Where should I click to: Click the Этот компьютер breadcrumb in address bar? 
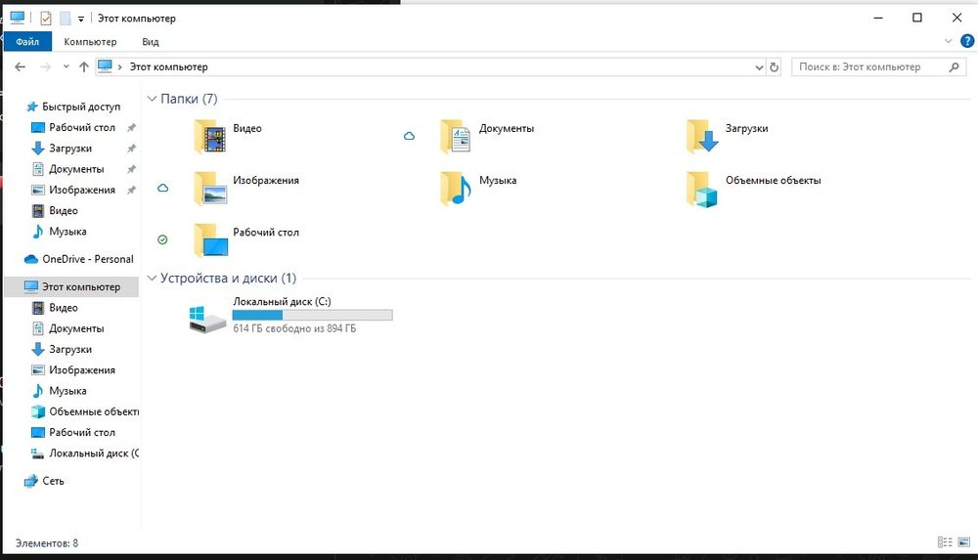pyautogui.click(x=168, y=66)
